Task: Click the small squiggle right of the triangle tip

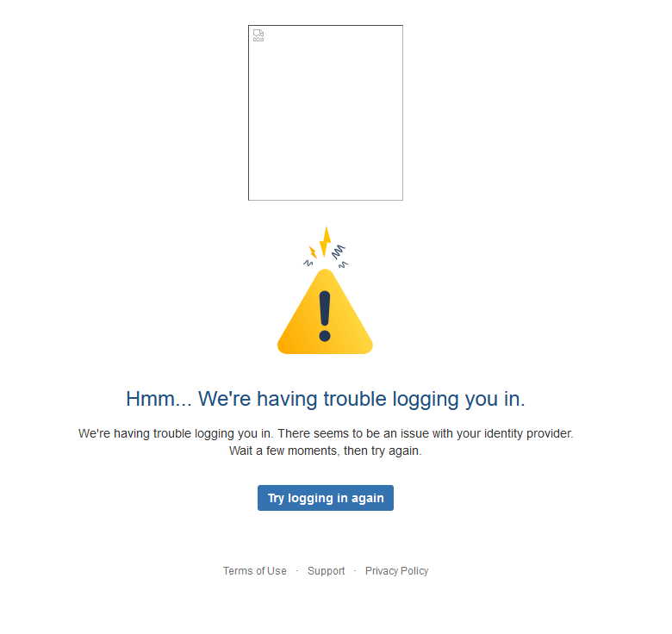Action: click(x=343, y=265)
